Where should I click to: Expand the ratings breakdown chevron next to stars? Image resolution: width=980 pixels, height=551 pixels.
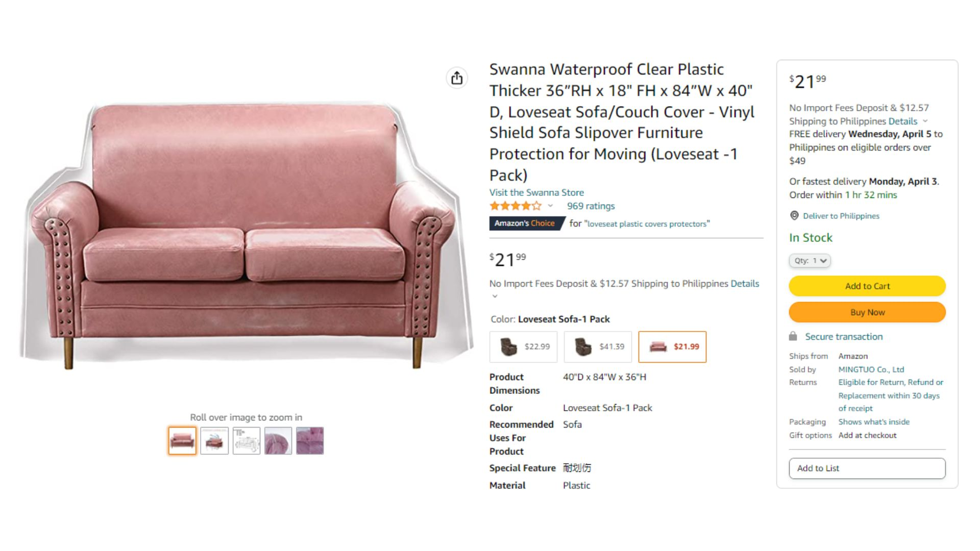click(550, 206)
